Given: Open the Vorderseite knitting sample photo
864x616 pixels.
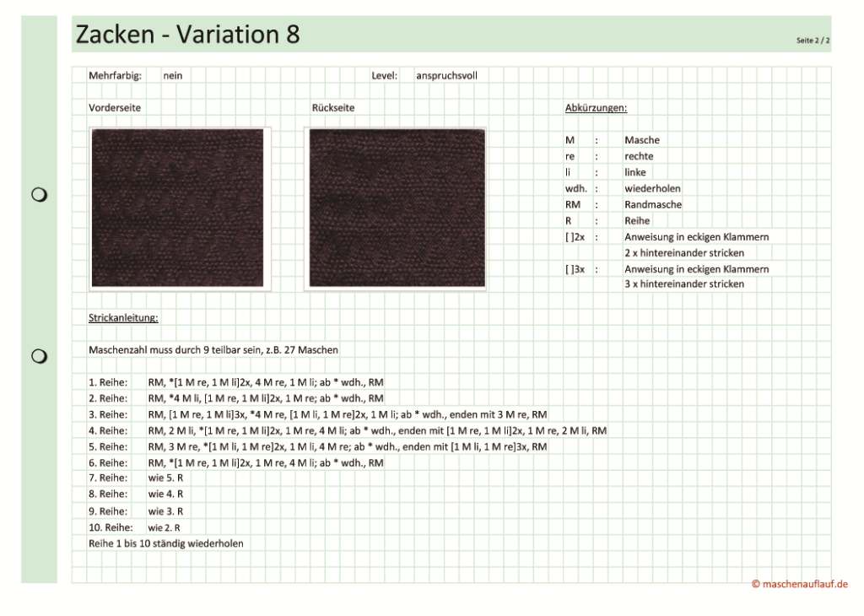Looking at the screenshot, I should (x=177, y=208).
